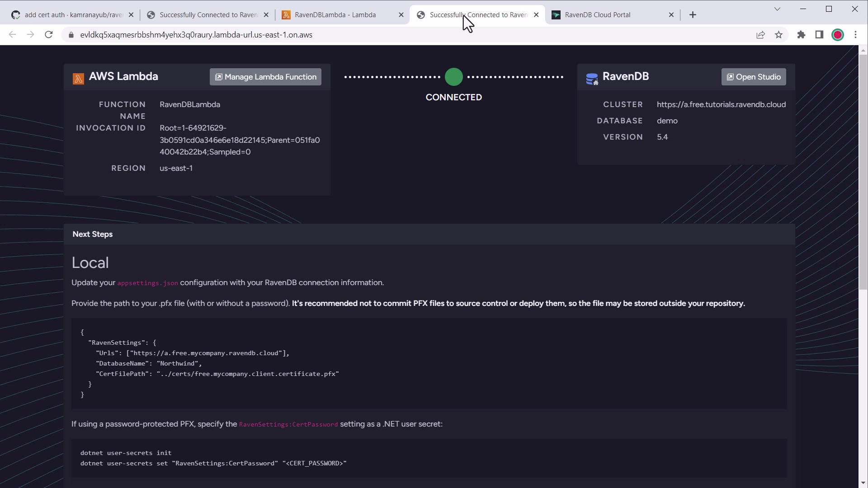
Task: Click the scrollbar up arrow
Action: pos(863,50)
